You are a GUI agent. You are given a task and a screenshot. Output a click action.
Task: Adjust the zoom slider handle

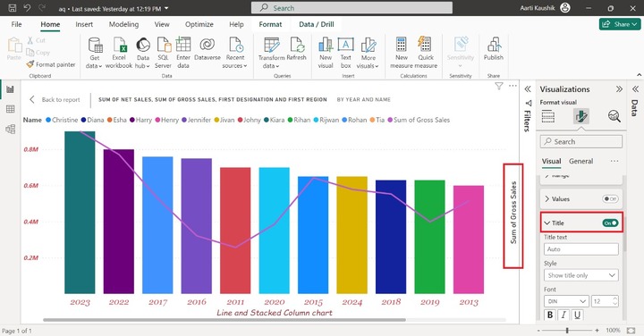567,331
